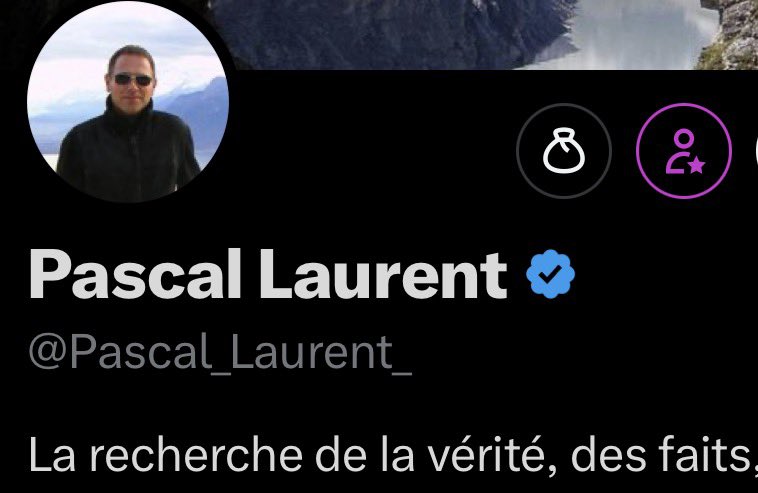The width and height of the screenshot is (758, 493).
Task: Tap the purple subscribe person-star icon
Action: (x=684, y=151)
